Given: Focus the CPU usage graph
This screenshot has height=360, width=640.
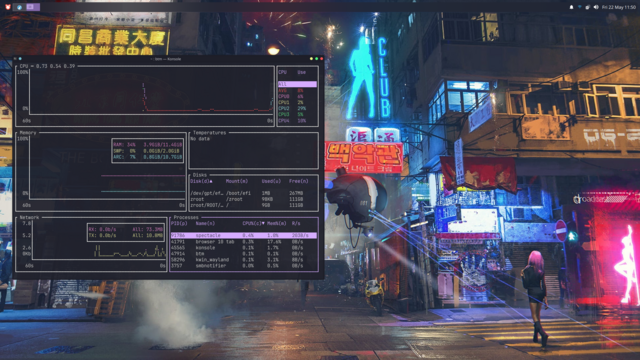Looking at the screenshot, I should pyautogui.click(x=145, y=95).
